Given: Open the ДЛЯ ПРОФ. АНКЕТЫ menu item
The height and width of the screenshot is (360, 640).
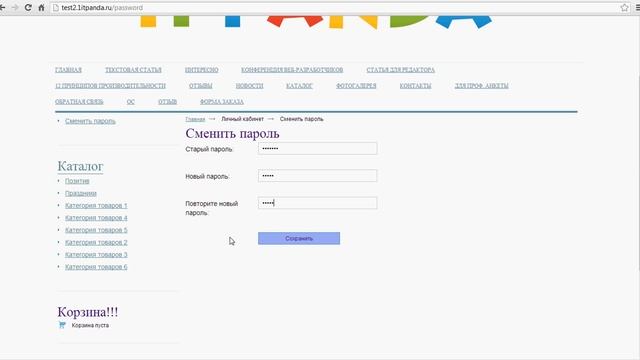Looking at the screenshot, I should [481, 86].
